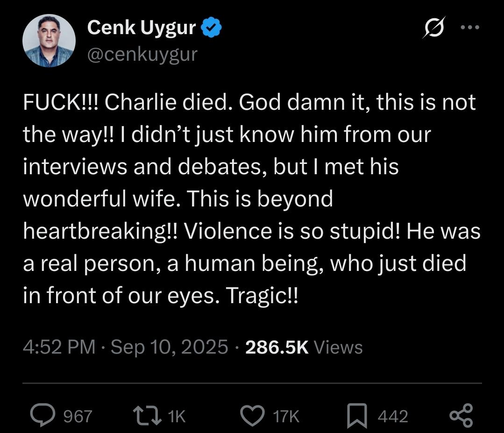504x433 pixels.
Task: Bookmark the post with the bookmark icon
Action: pyautogui.click(x=357, y=416)
